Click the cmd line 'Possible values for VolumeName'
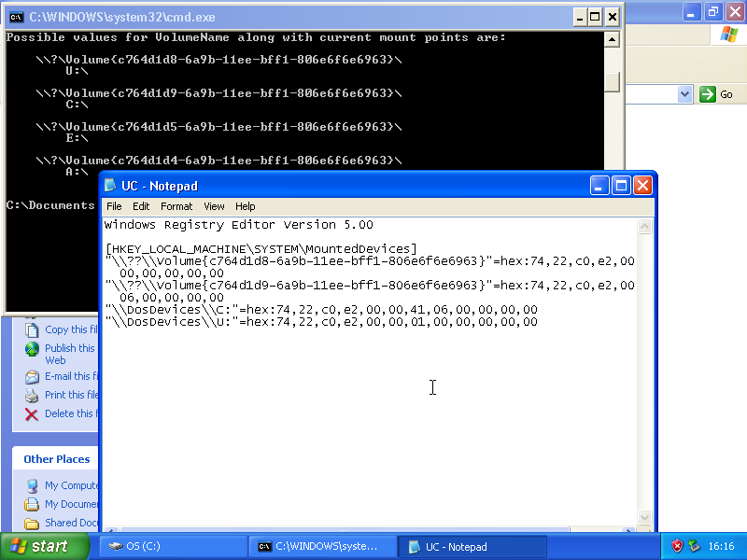 coord(256,37)
